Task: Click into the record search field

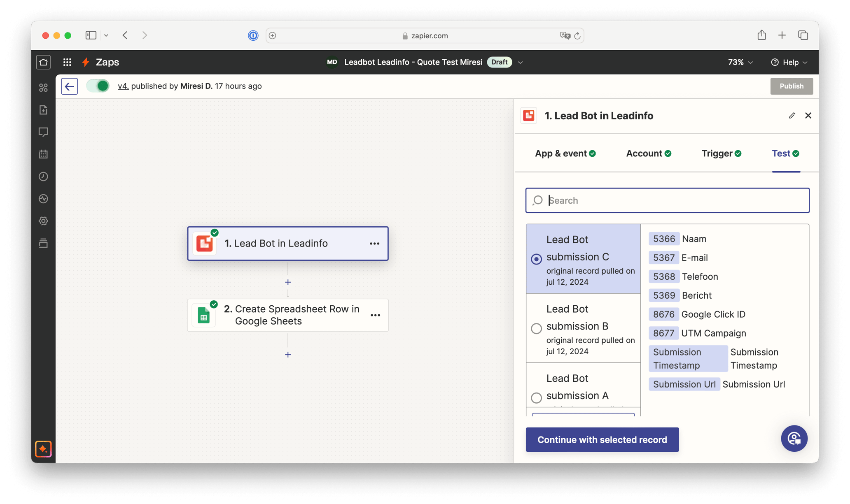Action: point(667,200)
